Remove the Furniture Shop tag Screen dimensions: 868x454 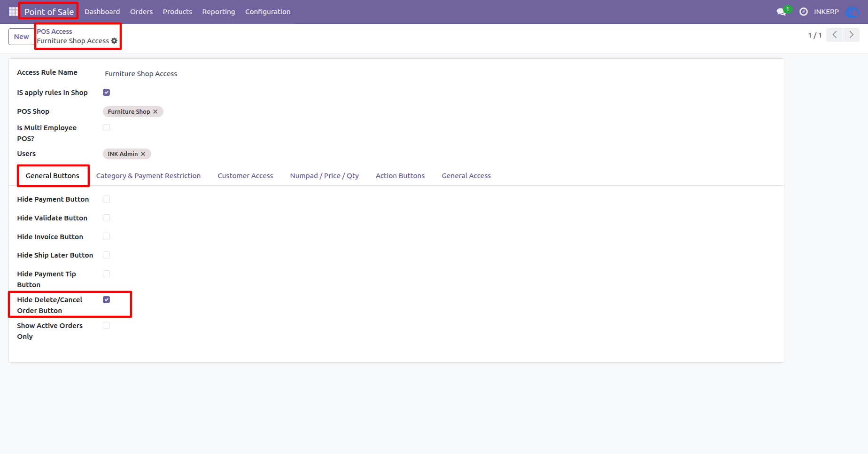tap(155, 112)
